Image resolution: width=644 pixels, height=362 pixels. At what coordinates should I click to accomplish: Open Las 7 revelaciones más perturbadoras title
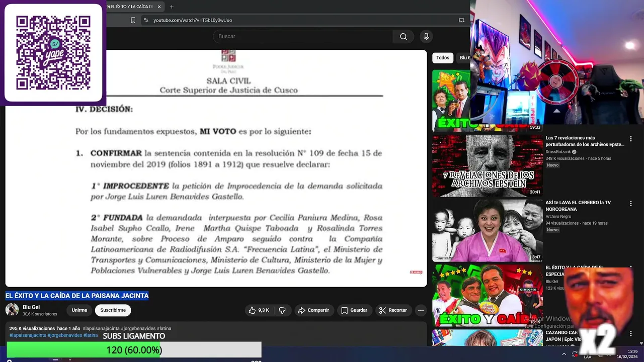[x=585, y=141]
